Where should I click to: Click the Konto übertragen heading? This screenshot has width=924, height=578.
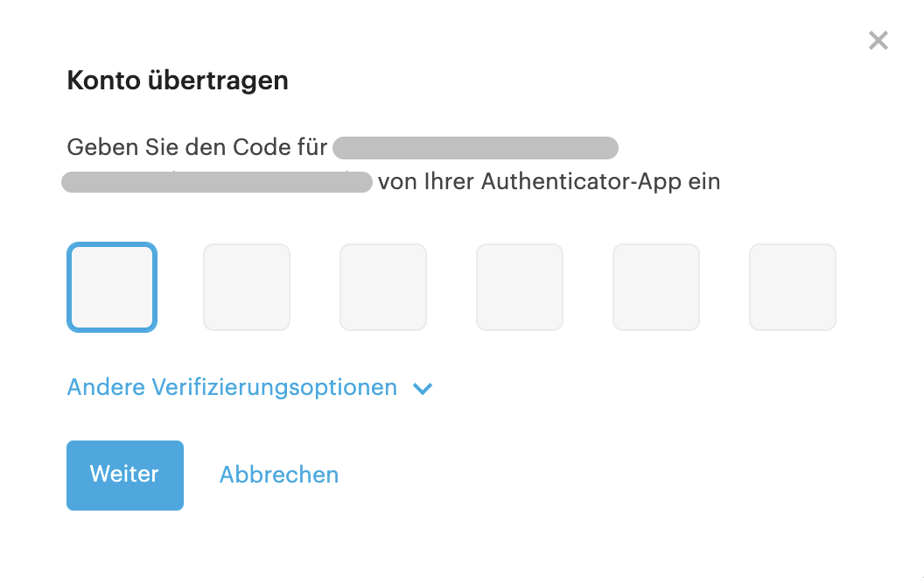click(x=178, y=81)
